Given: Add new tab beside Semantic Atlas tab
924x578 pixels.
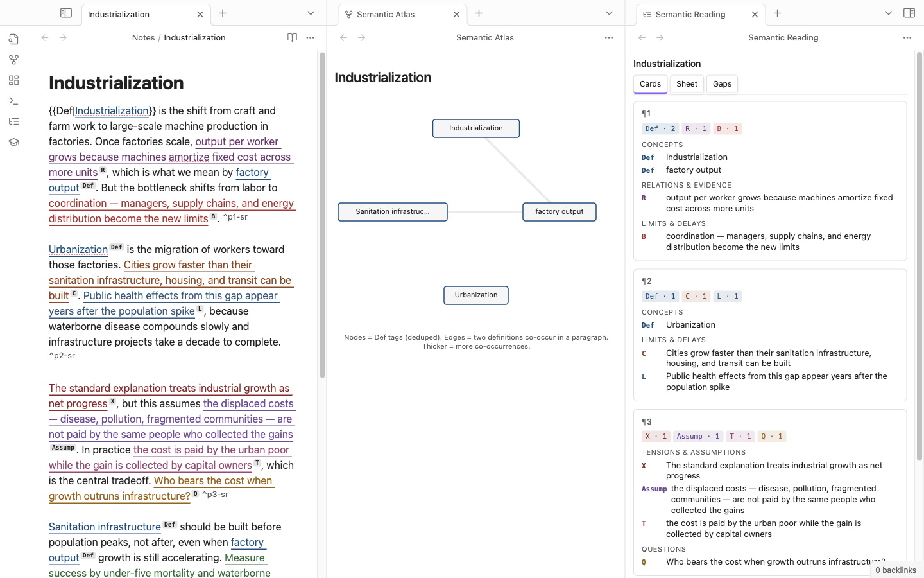Looking at the screenshot, I should pos(479,13).
